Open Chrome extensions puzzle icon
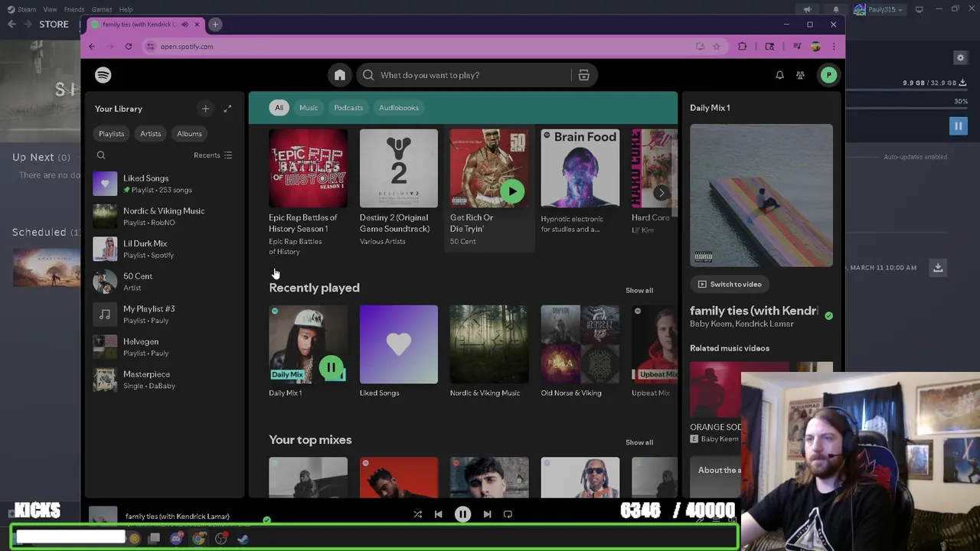 click(x=742, y=47)
